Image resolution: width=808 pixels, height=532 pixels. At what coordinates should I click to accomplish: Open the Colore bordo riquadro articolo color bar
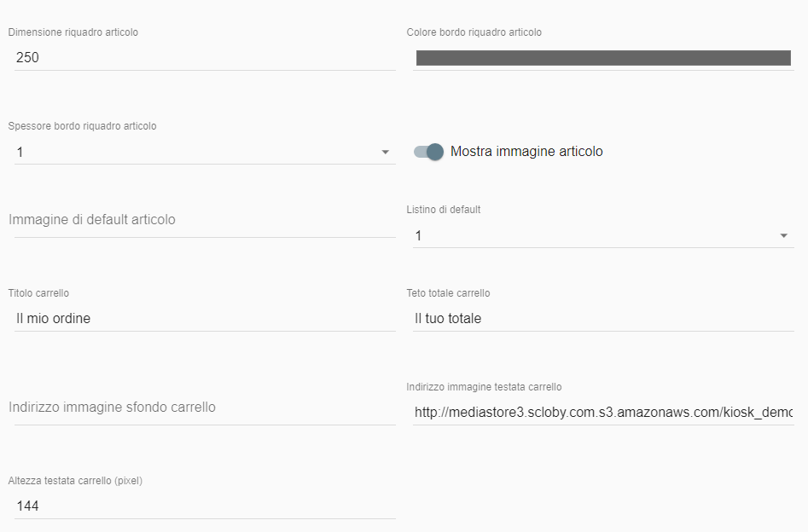point(603,58)
